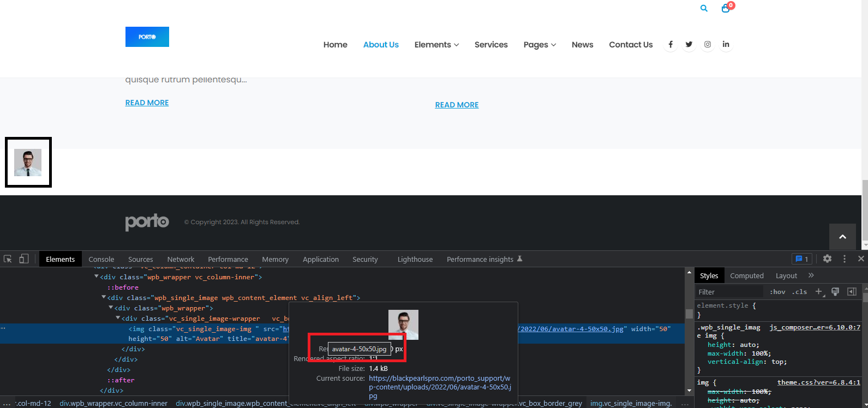
Task: Click the scroll-to-top arrow button
Action: pos(842,237)
